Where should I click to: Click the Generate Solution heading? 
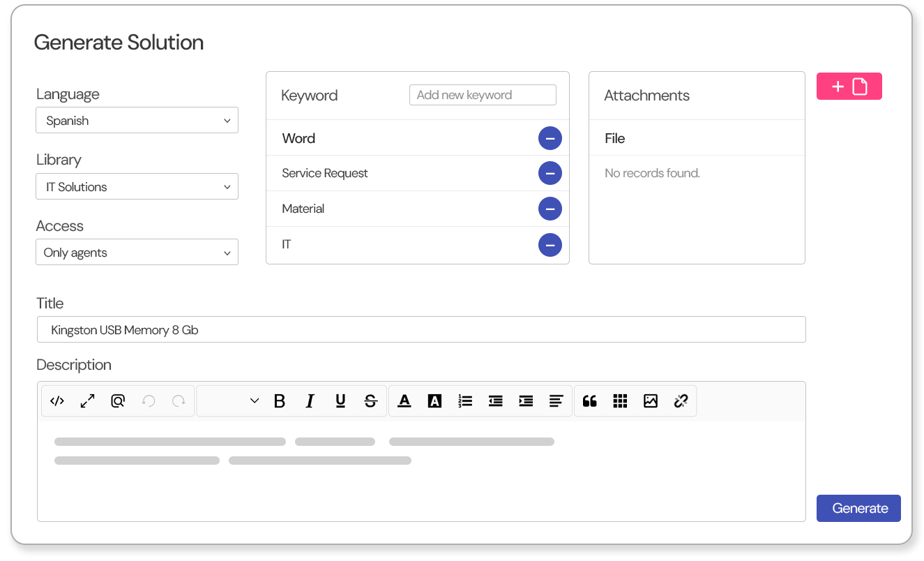tap(119, 42)
